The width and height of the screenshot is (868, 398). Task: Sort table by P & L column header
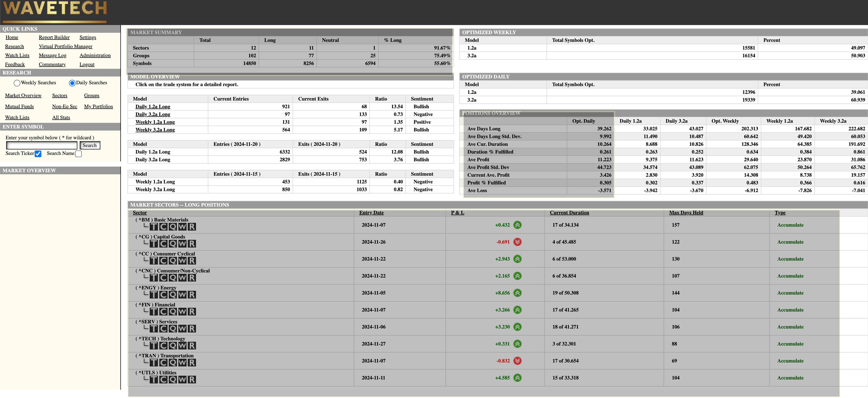[457, 213]
